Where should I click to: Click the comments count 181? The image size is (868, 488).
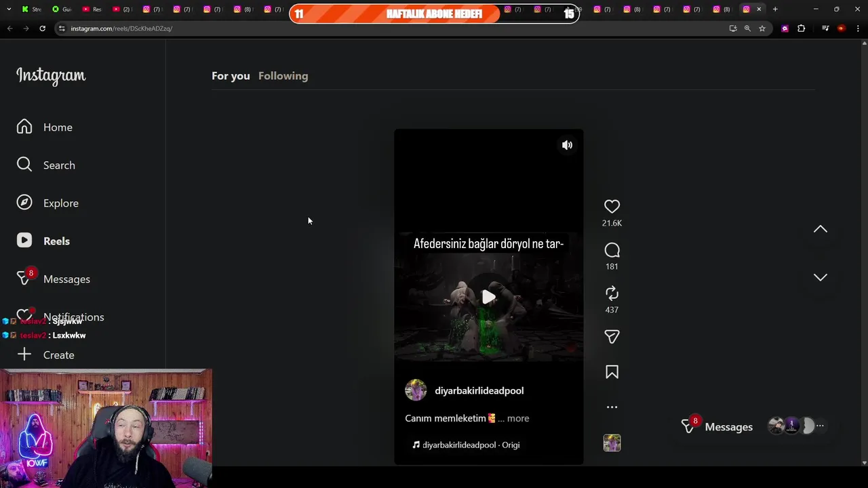coord(612,266)
